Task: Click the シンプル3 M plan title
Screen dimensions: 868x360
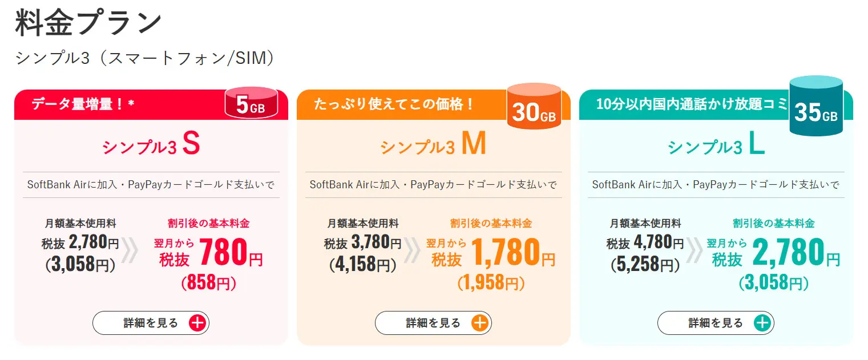Action: coord(433,146)
